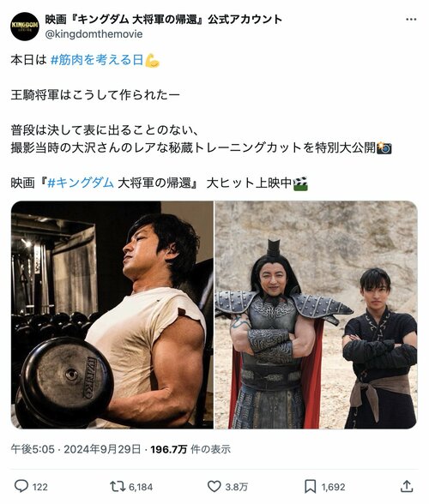Bookmark the post with bookmark icon
Screen dimensions: 429x504
click(311, 487)
